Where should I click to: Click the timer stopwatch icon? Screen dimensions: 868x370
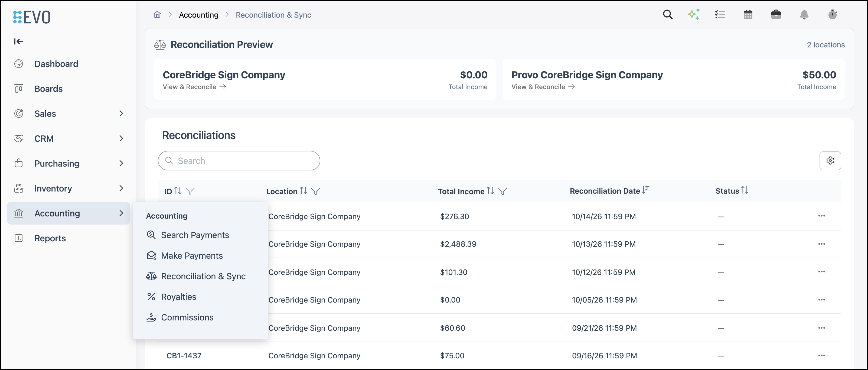pyautogui.click(x=833, y=14)
